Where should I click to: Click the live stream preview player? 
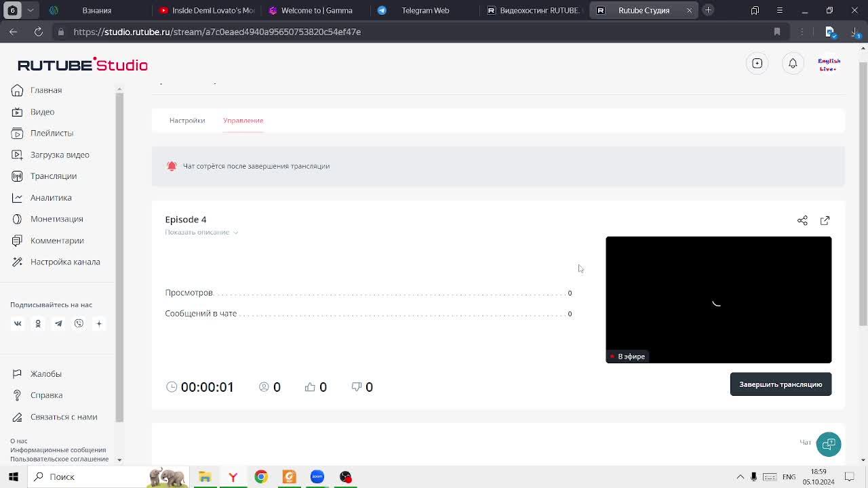point(718,300)
